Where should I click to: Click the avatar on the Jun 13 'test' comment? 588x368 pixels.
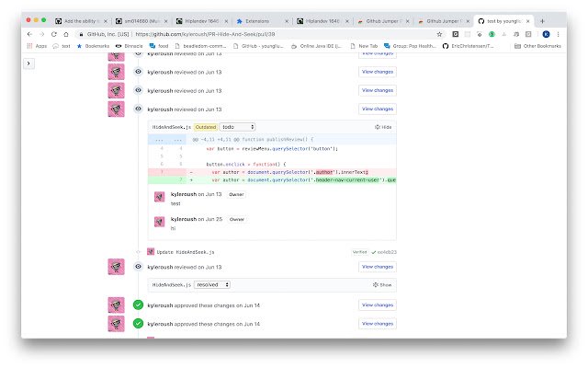pos(159,197)
